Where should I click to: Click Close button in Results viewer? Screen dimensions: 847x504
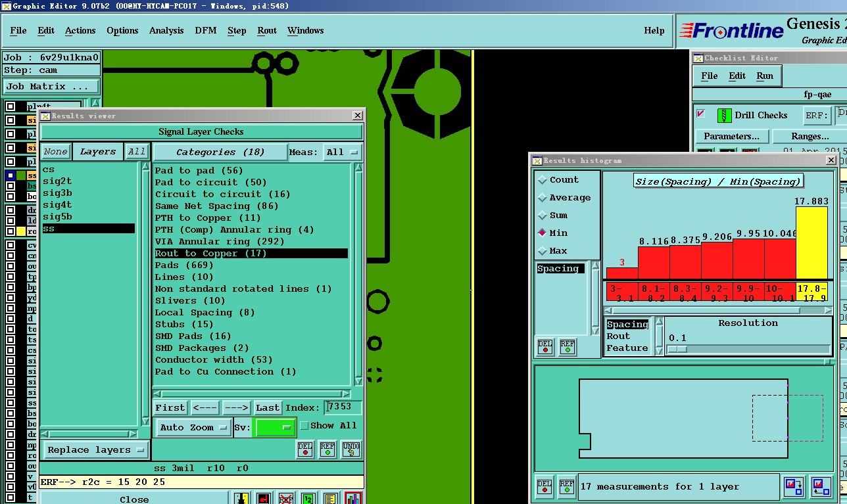(134, 499)
